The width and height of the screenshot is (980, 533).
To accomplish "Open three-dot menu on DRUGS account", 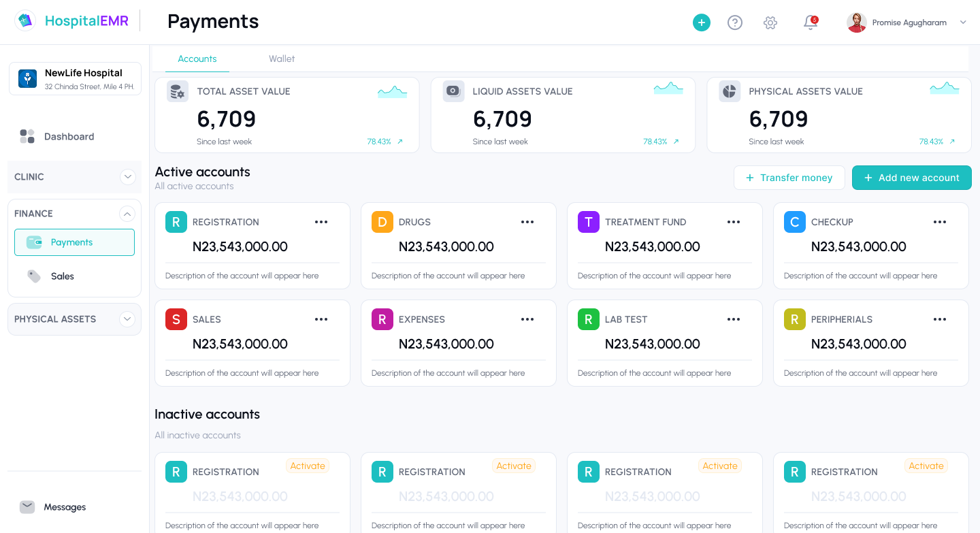I will [527, 222].
